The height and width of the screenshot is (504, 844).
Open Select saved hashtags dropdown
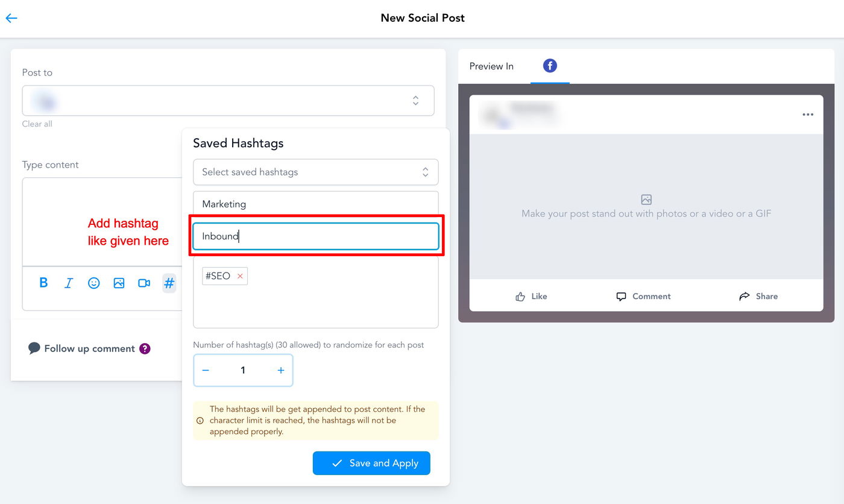(315, 172)
